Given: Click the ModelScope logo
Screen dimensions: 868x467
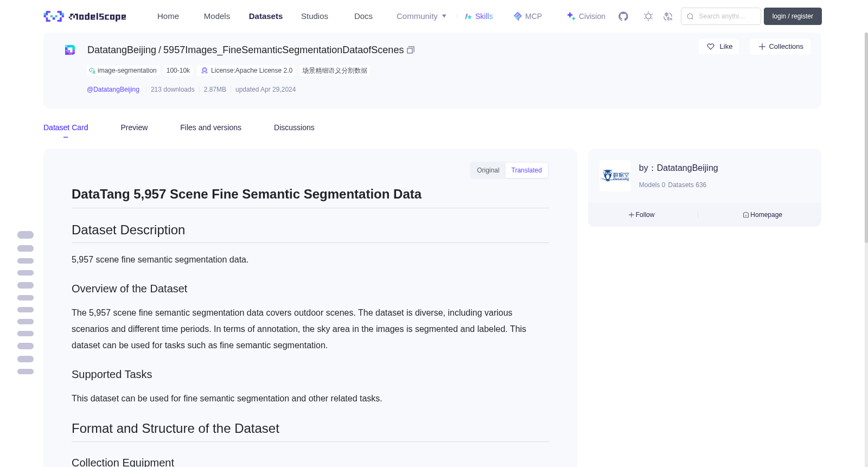Looking at the screenshot, I should [85, 16].
